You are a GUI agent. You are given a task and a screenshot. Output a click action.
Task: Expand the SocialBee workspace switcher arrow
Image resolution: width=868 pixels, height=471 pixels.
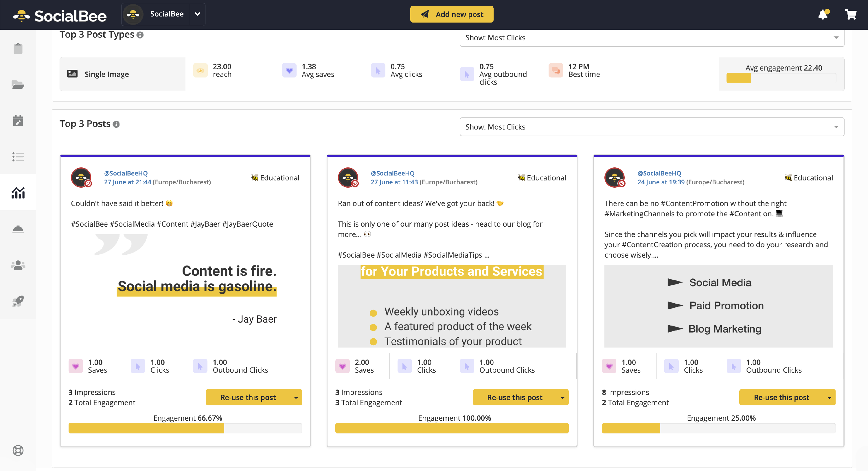(197, 14)
